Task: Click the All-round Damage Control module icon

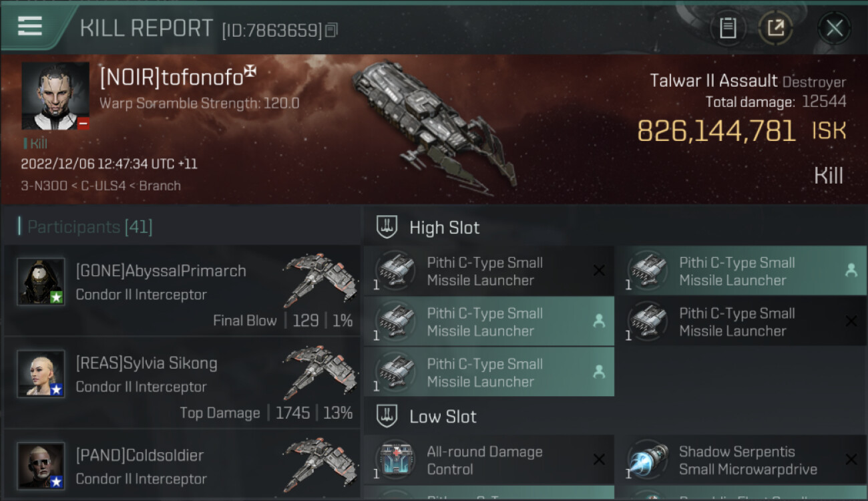Action: (x=395, y=460)
